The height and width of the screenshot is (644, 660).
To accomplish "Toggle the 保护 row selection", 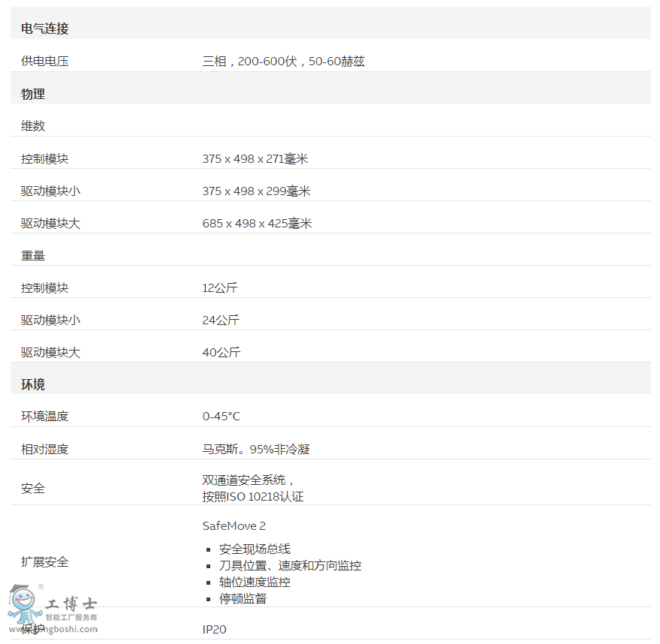I will pos(32,627).
